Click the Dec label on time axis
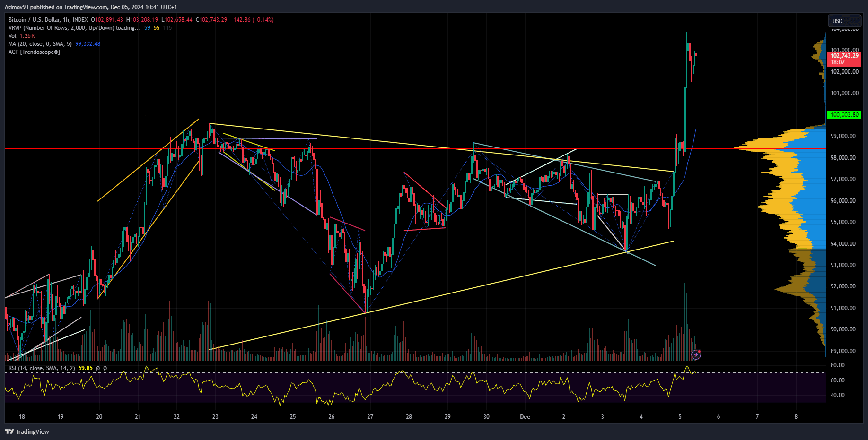The width and height of the screenshot is (868, 440). point(525,417)
